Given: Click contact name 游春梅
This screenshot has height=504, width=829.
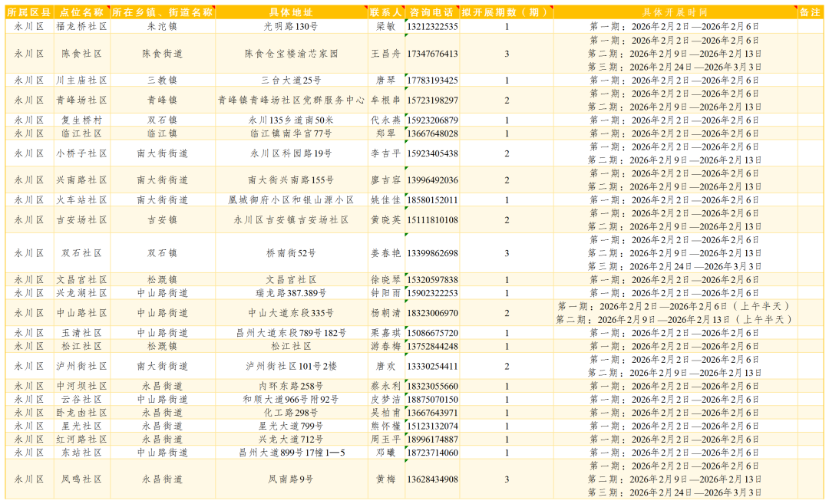Looking at the screenshot, I should coord(386,346).
